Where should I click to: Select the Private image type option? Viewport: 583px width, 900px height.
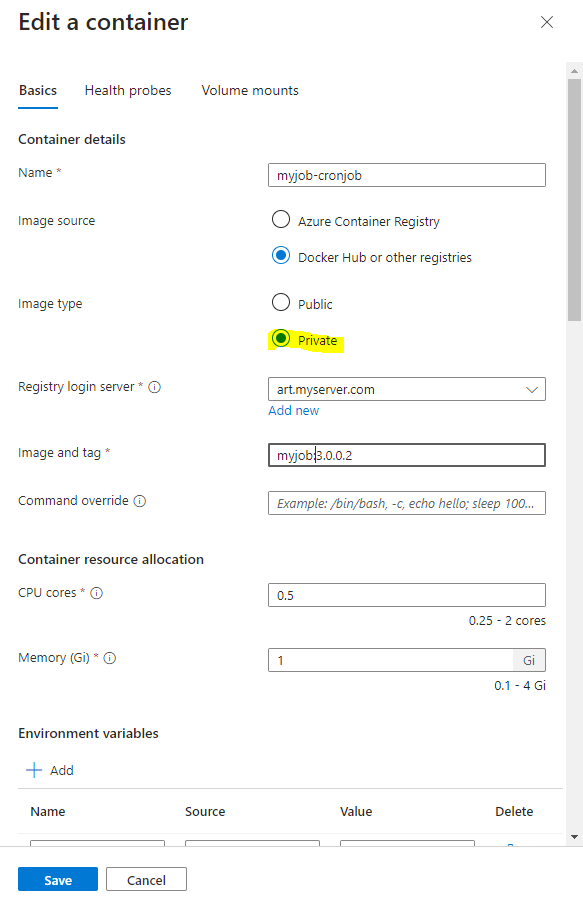point(281,339)
